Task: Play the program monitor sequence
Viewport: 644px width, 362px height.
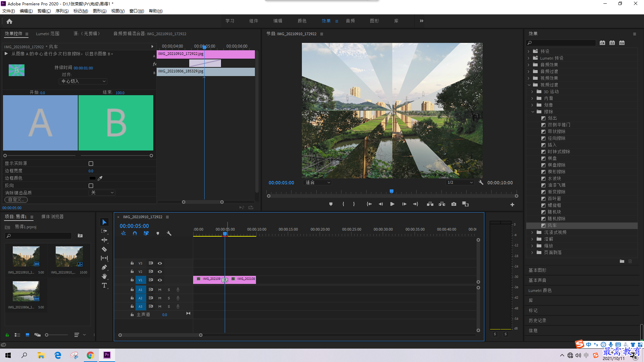Action: coord(392,204)
